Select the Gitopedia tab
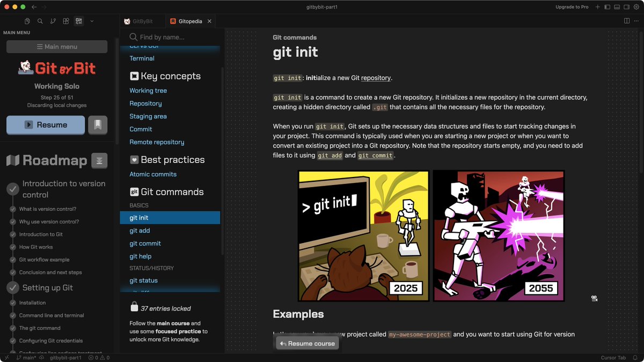 point(190,21)
